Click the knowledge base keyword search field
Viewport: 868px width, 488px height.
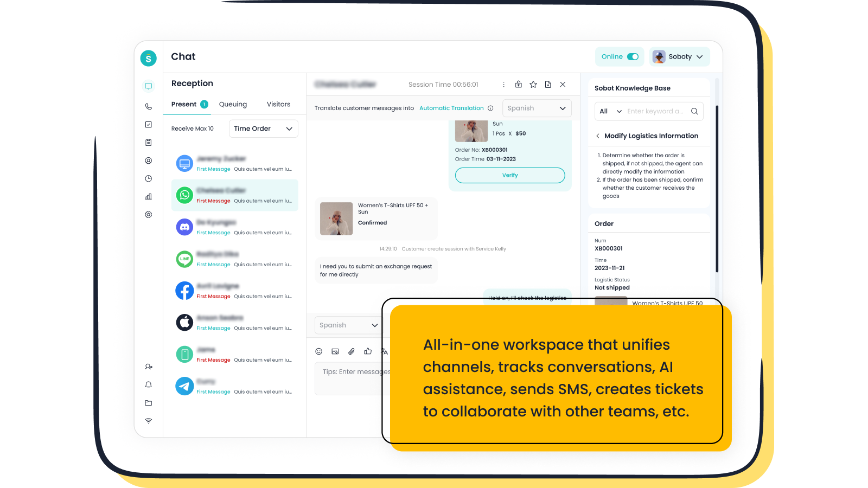pos(655,111)
